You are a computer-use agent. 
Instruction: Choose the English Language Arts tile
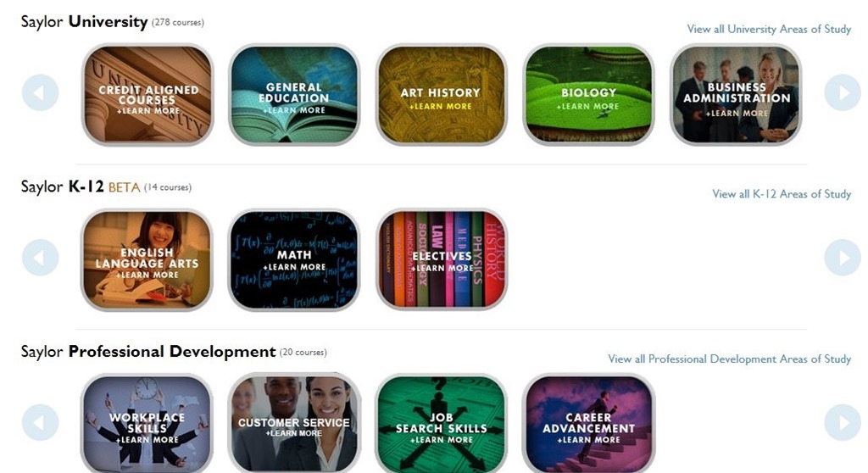(x=147, y=259)
